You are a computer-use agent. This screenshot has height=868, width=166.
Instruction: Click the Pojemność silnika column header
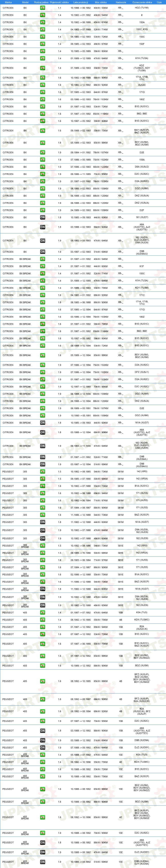(x=59, y=2)
